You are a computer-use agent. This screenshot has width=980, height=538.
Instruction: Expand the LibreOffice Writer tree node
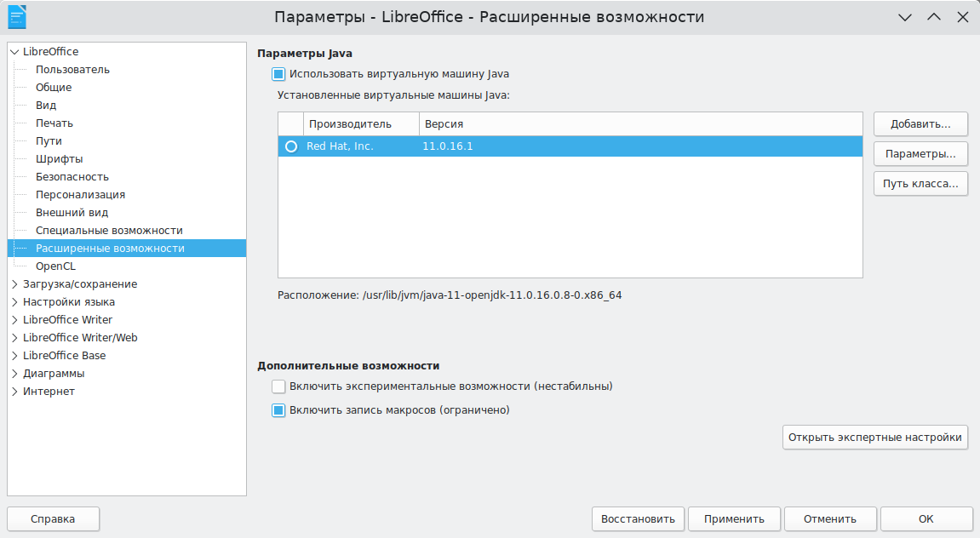pyautogui.click(x=14, y=320)
